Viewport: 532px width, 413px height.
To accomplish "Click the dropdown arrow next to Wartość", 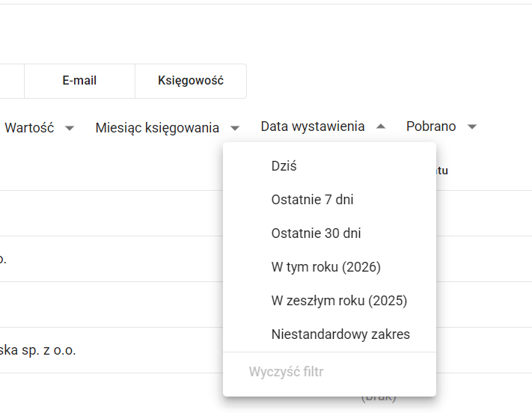I will click(x=70, y=128).
